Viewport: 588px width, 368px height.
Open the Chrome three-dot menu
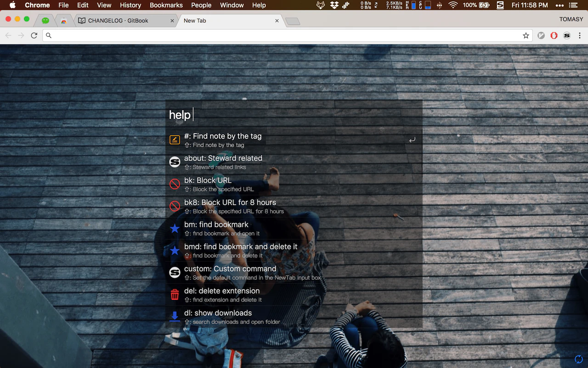click(580, 35)
